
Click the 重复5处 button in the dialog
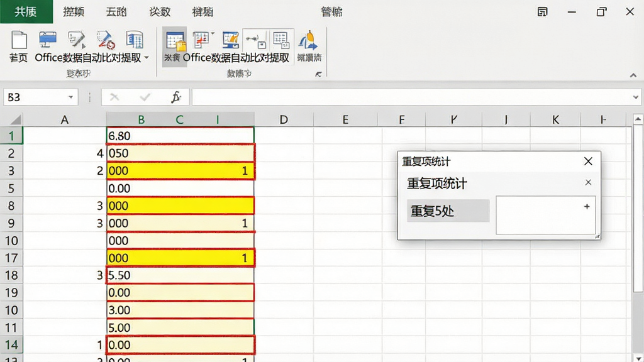click(x=448, y=211)
